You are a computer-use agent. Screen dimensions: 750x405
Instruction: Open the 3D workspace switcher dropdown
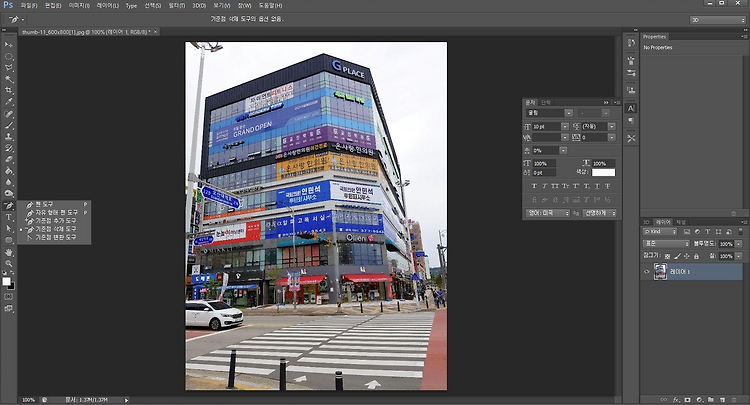tap(718, 20)
